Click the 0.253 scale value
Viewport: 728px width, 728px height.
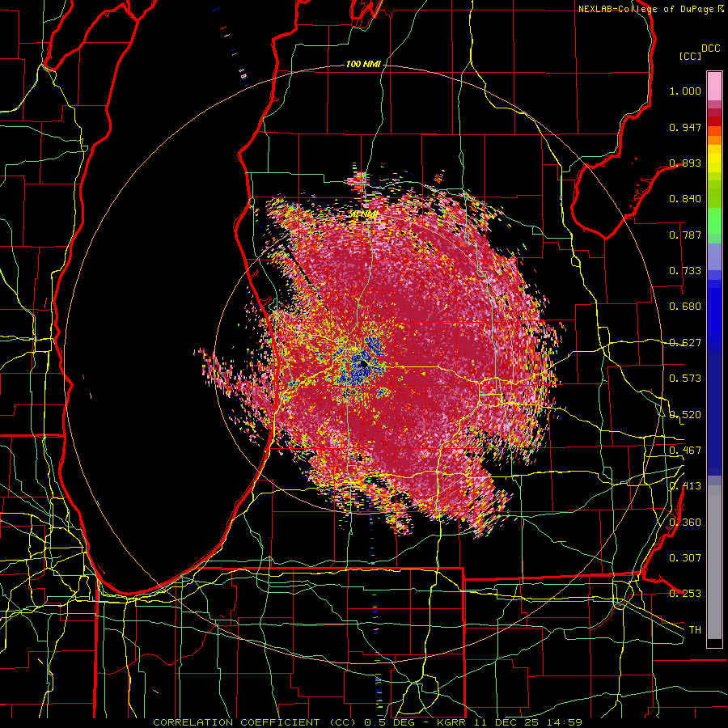click(x=685, y=594)
